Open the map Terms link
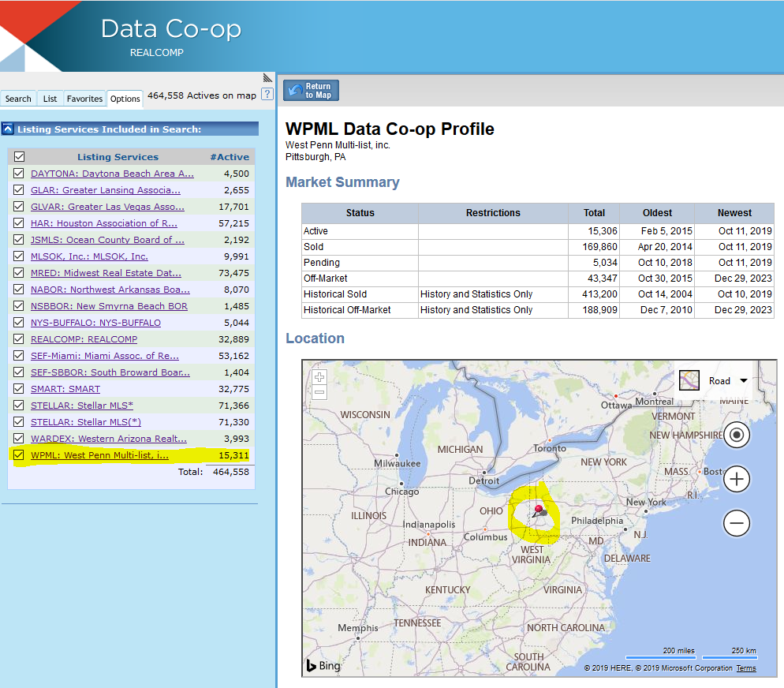The height and width of the screenshot is (688, 784). point(746,668)
